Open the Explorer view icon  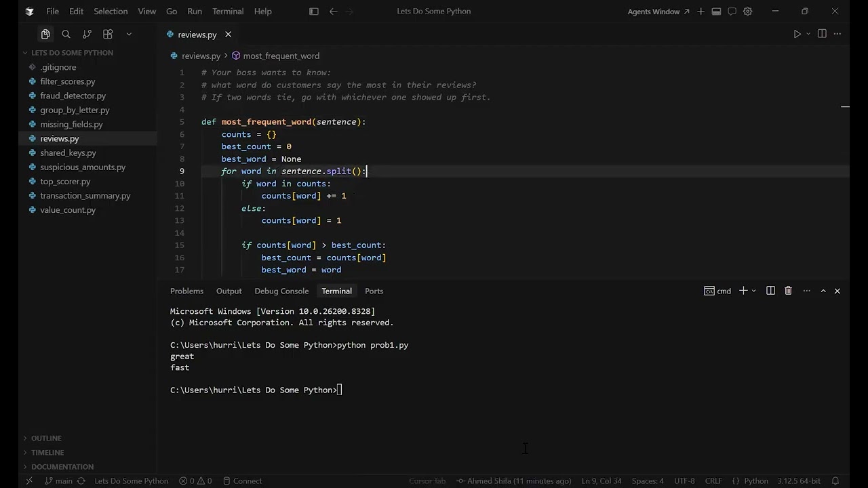click(x=45, y=34)
